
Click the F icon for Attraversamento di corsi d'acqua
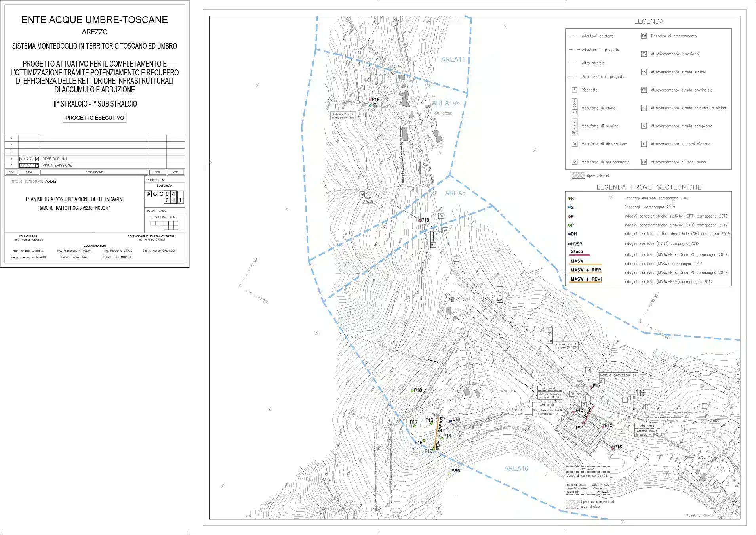point(644,144)
